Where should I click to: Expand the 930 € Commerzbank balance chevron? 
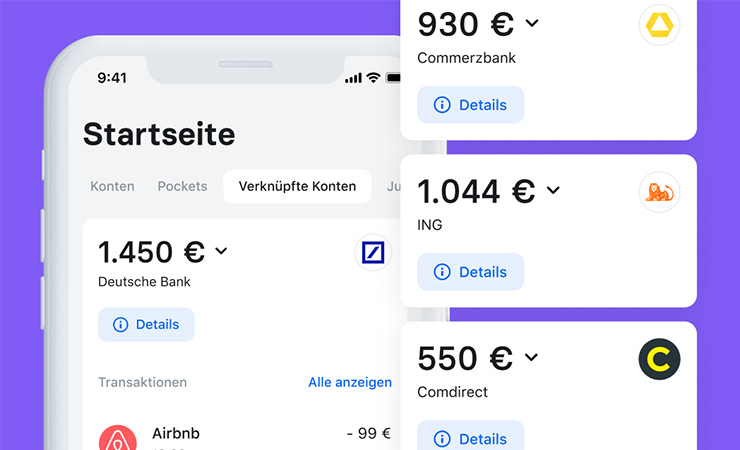click(532, 23)
